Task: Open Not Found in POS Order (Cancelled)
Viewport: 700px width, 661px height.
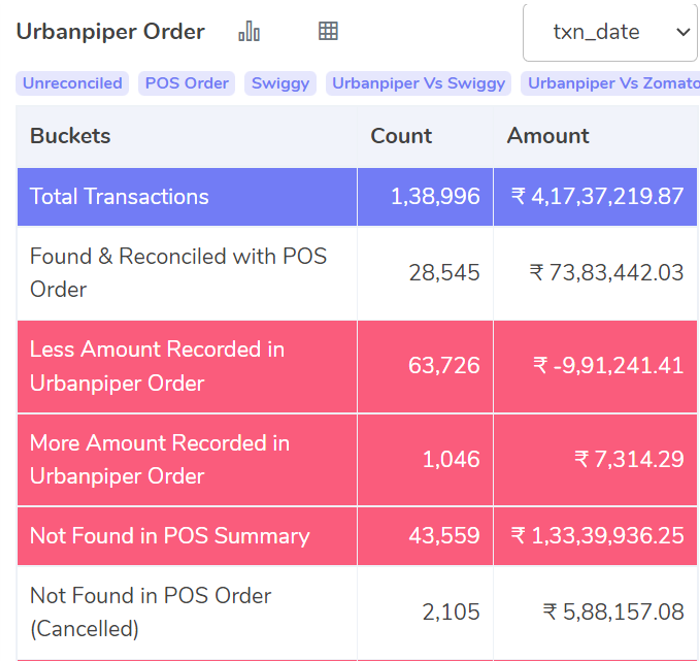Action: (357, 612)
